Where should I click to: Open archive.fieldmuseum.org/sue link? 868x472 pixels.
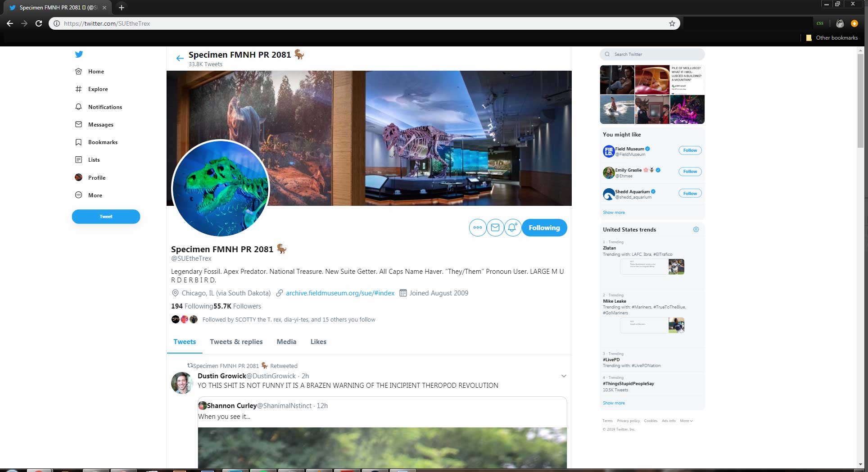(340, 293)
